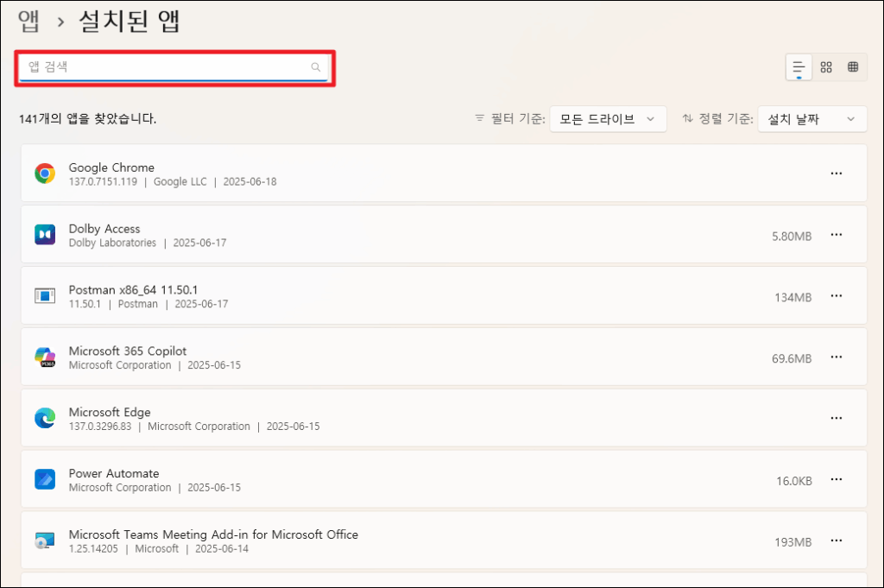Screen dimensions: 884x588
Task: Open the 설치 날짜 sort dropdown
Action: pos(811,119)
